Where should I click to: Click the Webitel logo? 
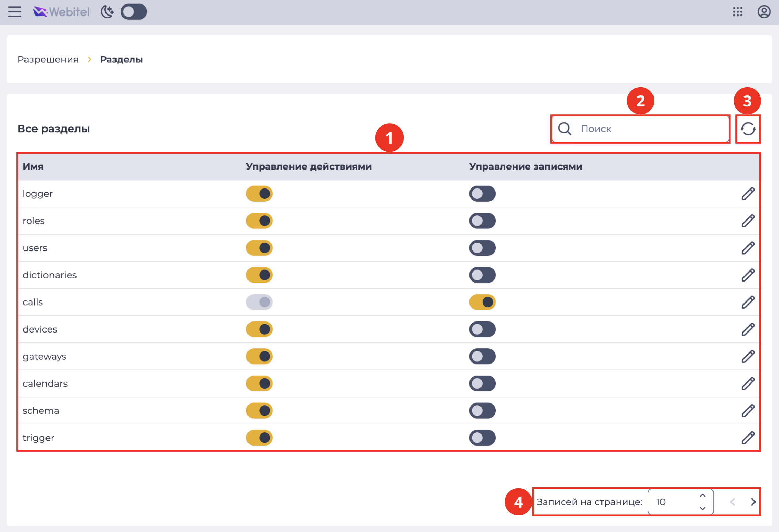coord(61,12)
